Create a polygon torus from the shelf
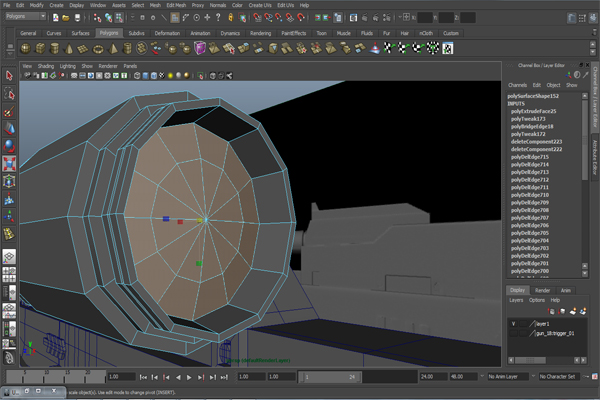The width and height of the screenshot is (600, 400). 98,49
